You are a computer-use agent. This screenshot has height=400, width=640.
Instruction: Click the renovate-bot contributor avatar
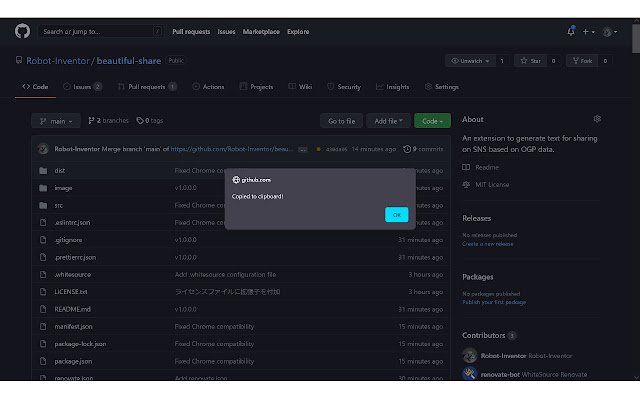[x=470, y=373]
